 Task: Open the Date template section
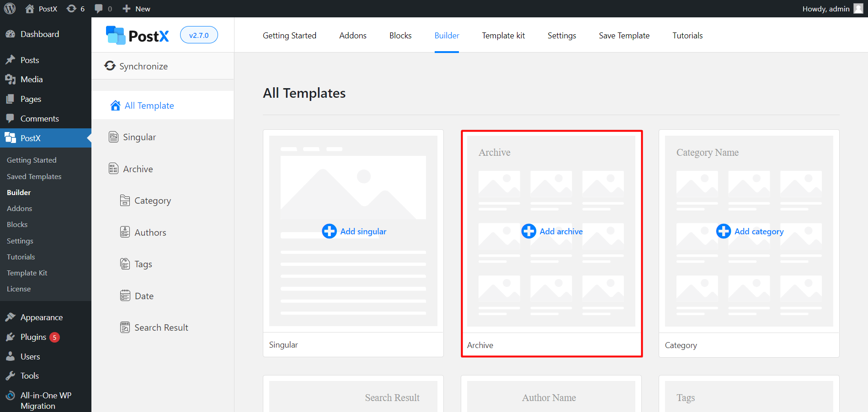144,296
